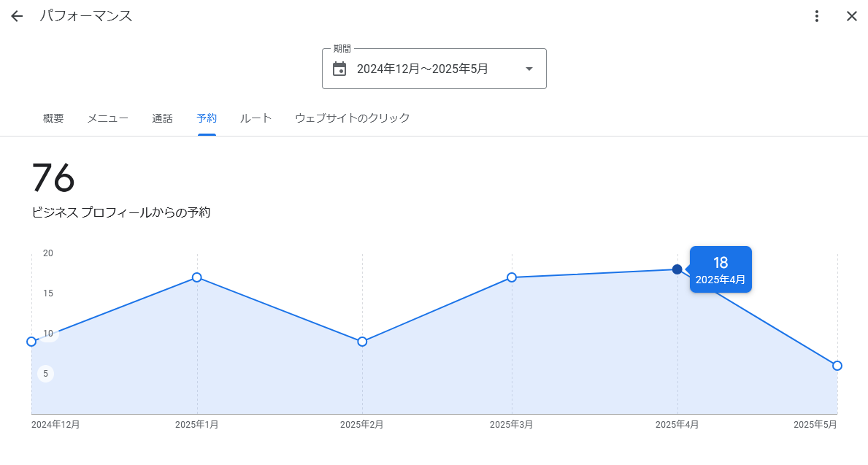Click the 2025年2月 chart data point
Viewport: 868px width, 465px height.
362,342
